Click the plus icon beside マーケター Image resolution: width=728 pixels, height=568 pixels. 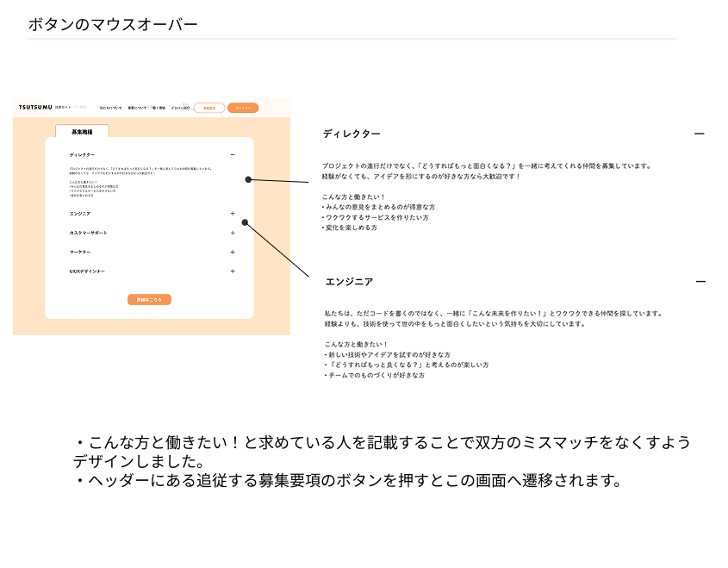coord(233,252)
